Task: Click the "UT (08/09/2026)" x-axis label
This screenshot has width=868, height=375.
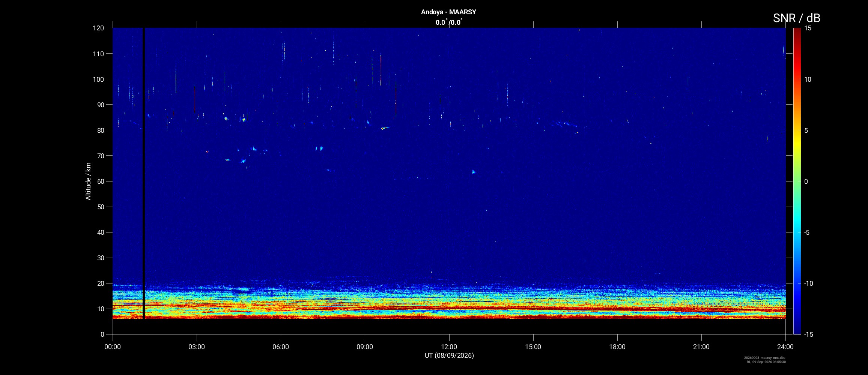Action: click(x=449, y=355)
